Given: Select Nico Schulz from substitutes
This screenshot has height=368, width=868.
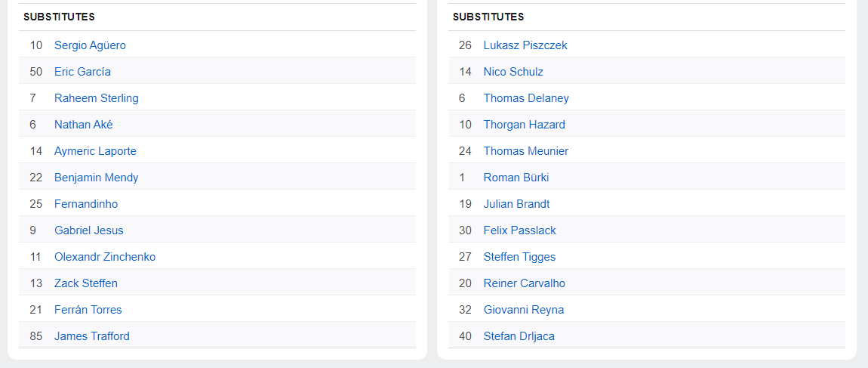Looking at the screenshot, I should click(x=513, y=72).
